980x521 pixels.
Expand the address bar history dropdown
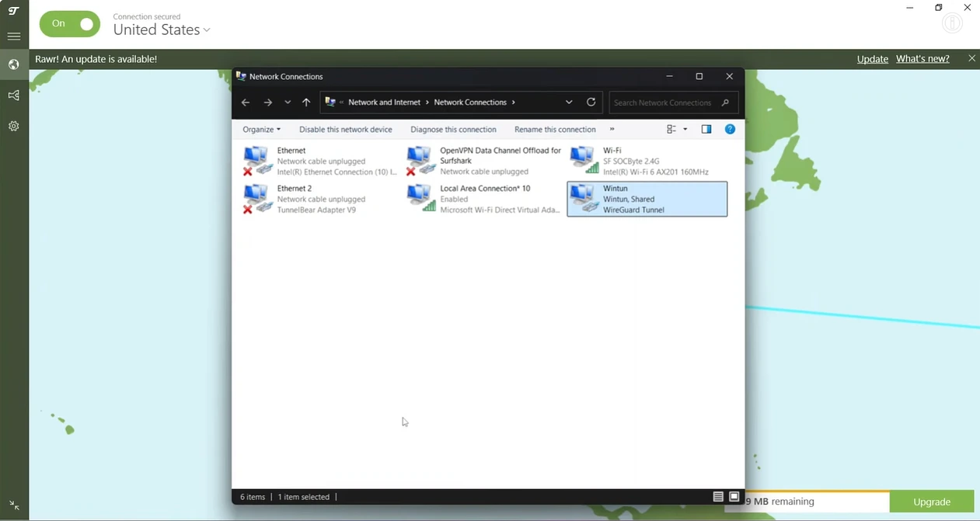569,102
